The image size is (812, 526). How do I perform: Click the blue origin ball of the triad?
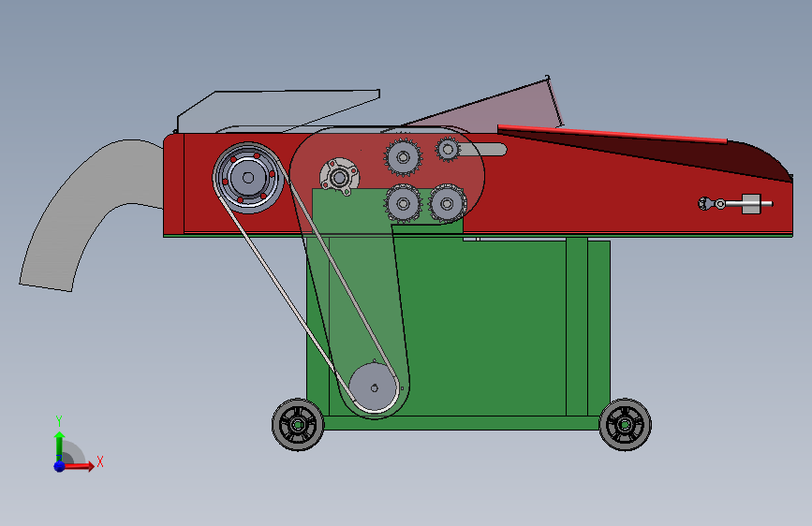[x=59, y=466]
